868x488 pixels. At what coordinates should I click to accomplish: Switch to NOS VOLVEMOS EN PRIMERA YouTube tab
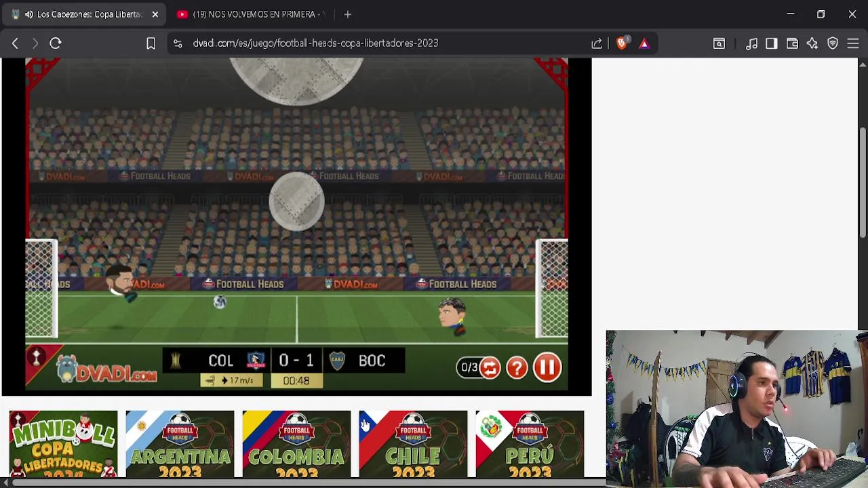click(x=251, y=14)
